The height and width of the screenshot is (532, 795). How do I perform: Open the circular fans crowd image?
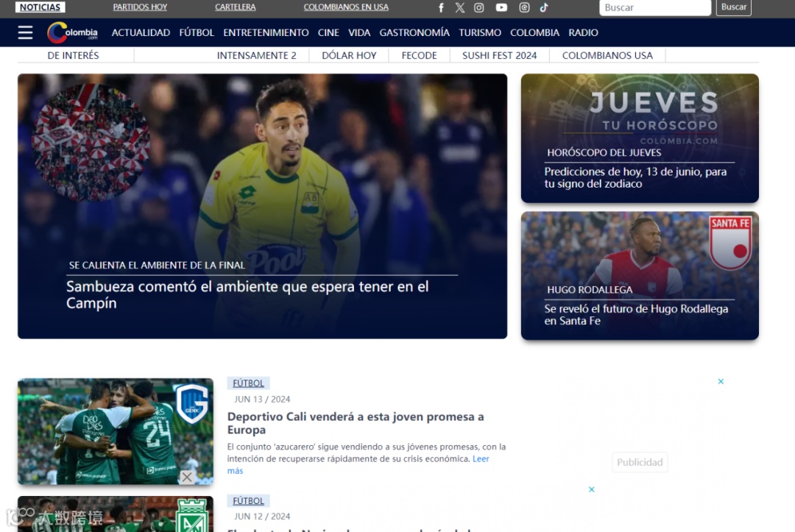91,142
